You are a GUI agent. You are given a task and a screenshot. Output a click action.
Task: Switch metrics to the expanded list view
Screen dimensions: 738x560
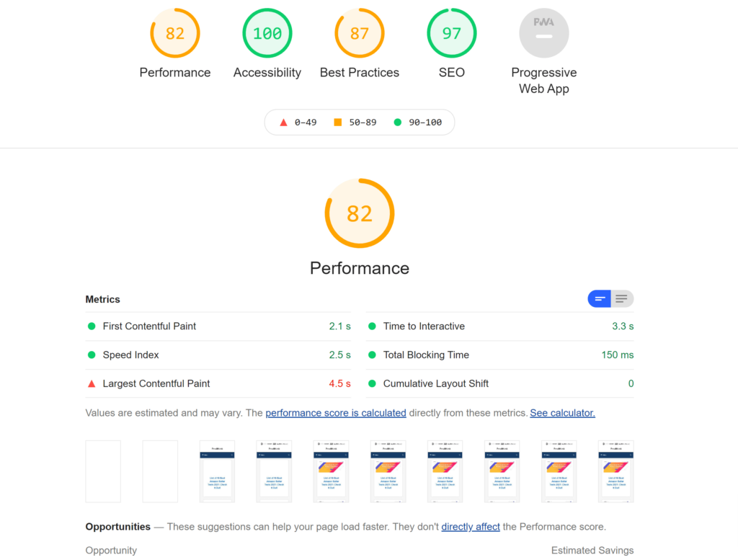pyautogui.click(x=621, y=298)
